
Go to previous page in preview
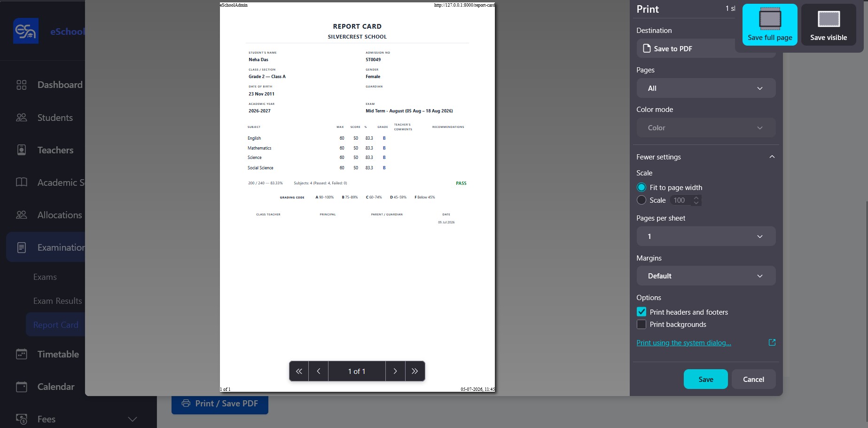click(319, 371)
